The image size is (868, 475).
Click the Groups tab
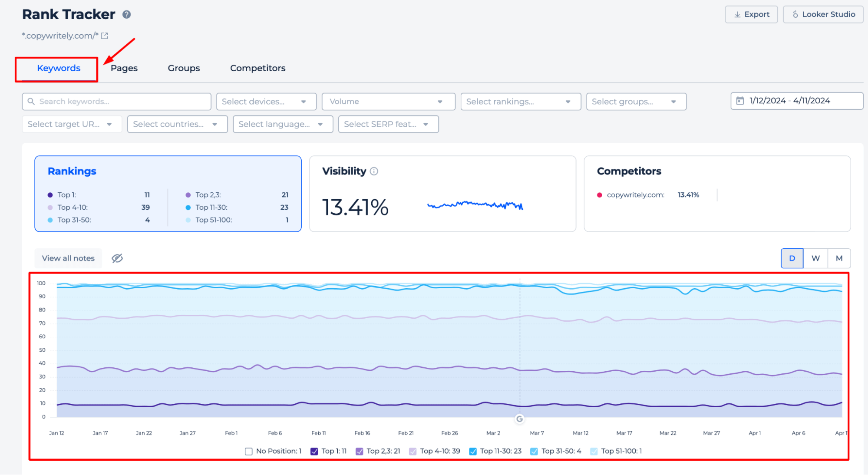[183, 68]
